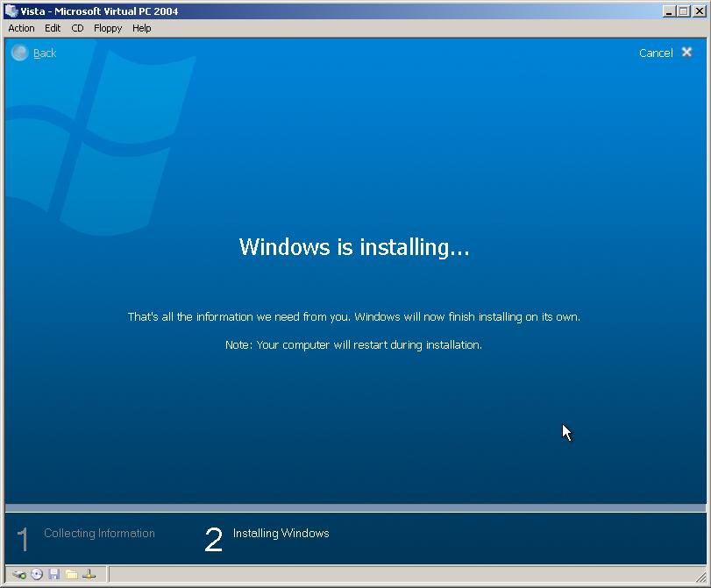Image resolution: width=711 pixels, height=588 pixels.
Task: Open the Edit menu
Action: (x=53, y=28)
